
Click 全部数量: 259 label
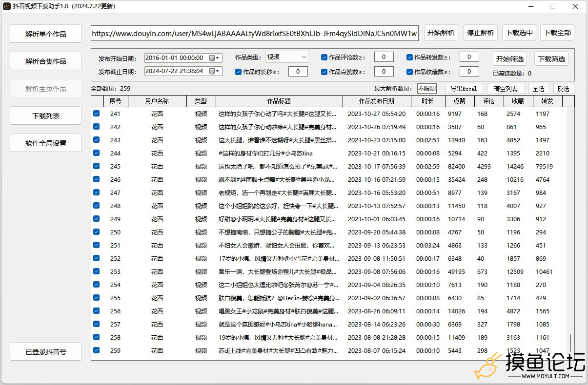click(110, 88)
